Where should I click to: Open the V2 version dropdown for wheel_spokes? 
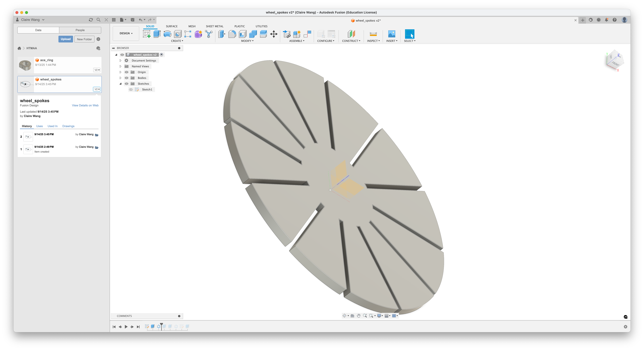point(97,89)
